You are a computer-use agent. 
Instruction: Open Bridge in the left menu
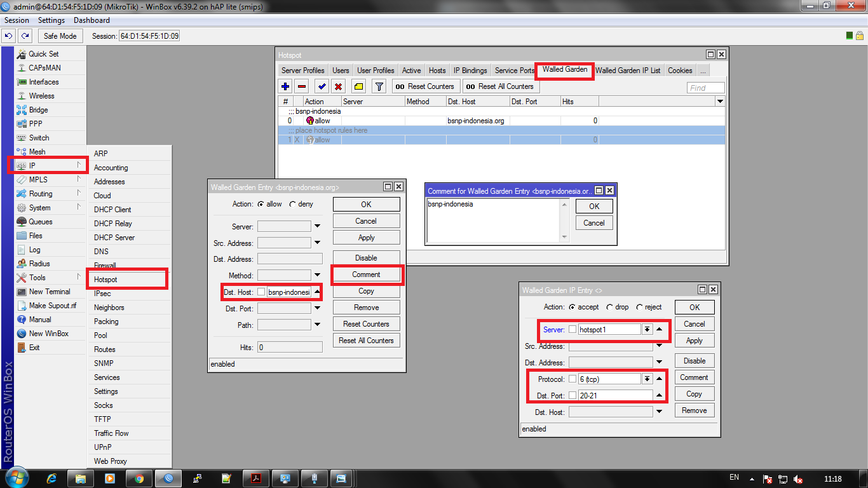coord(38,110)
